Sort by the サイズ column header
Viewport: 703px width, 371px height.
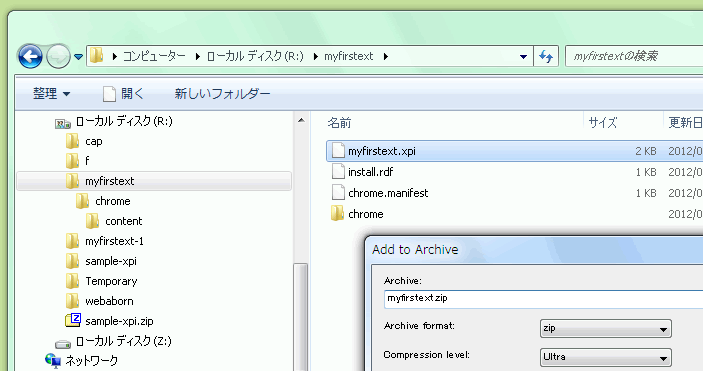click(x=603, y=123)
